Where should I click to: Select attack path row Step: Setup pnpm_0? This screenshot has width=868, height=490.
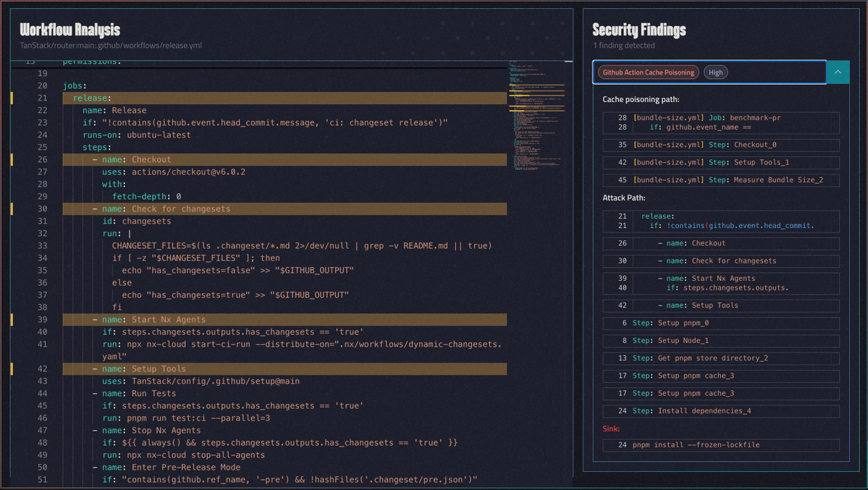click(x=721, y=324)
